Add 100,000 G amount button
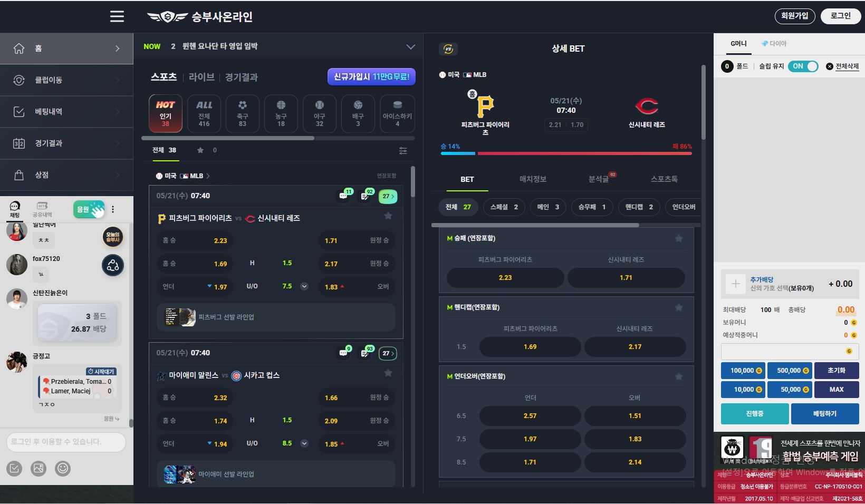This screenshot has height=504, width=865. 743,371
